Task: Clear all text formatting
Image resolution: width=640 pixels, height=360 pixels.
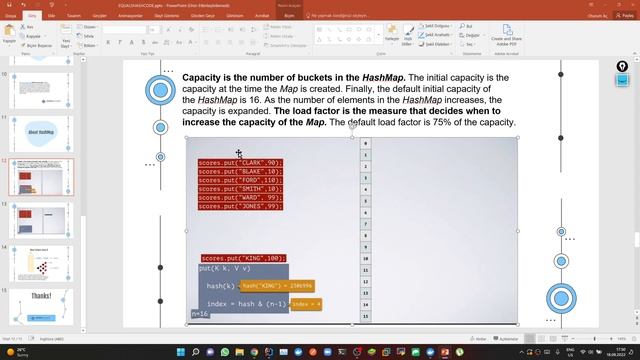Action: tap(191, 30)
